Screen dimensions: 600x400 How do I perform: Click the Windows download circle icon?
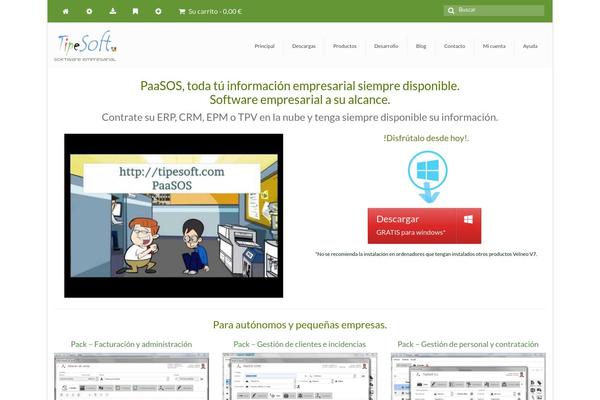427,176
